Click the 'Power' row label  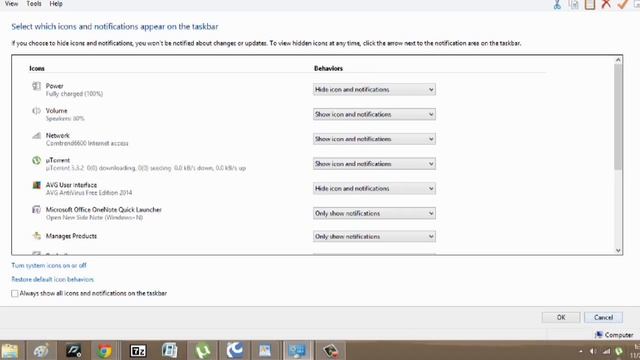point(54,86)
